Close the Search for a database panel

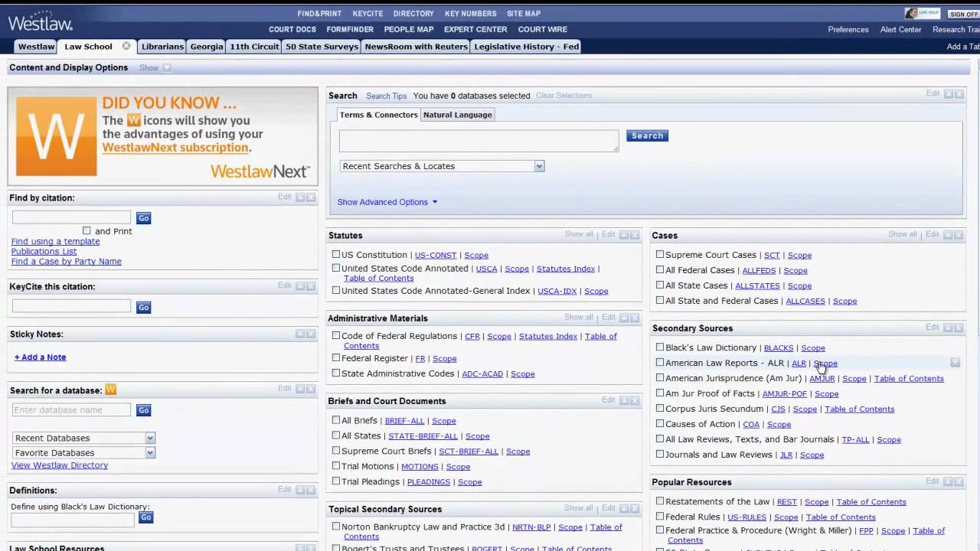tap(311, 389)
